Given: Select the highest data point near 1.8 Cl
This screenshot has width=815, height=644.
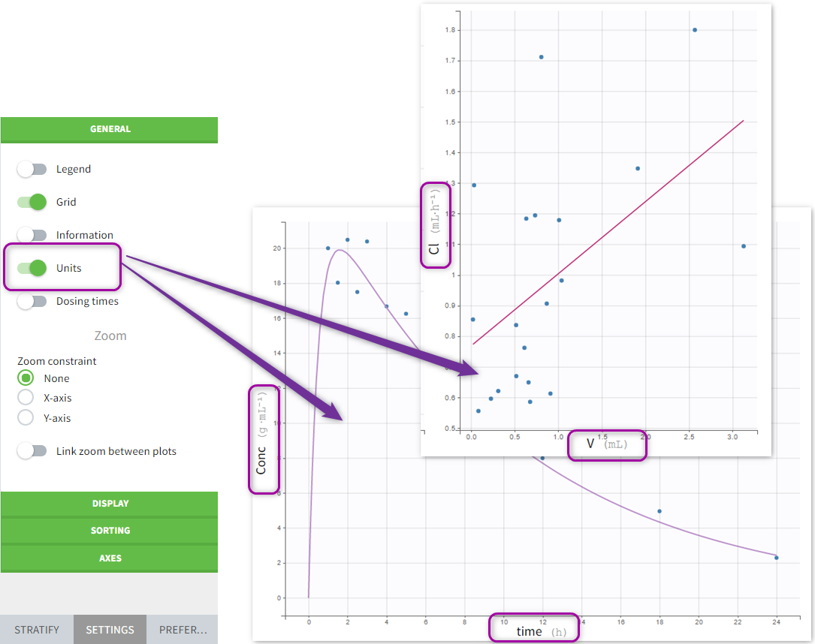Looking at the screenshot, I should 693,30.
